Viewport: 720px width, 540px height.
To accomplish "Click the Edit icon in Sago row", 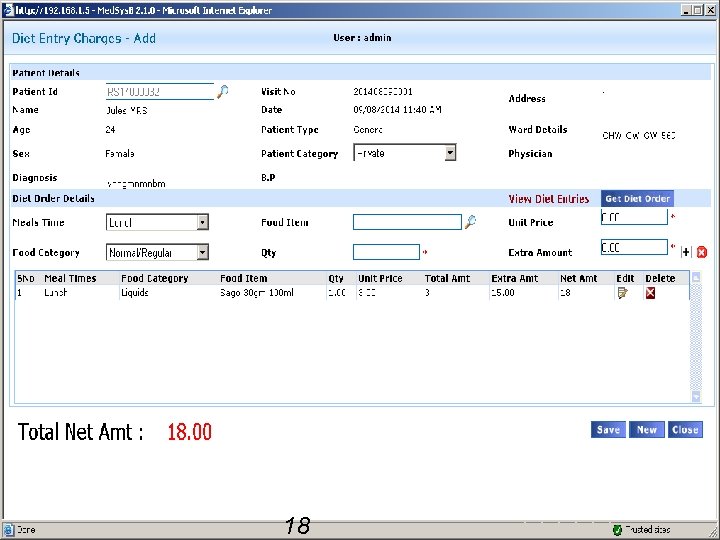I will click(622, 292).
